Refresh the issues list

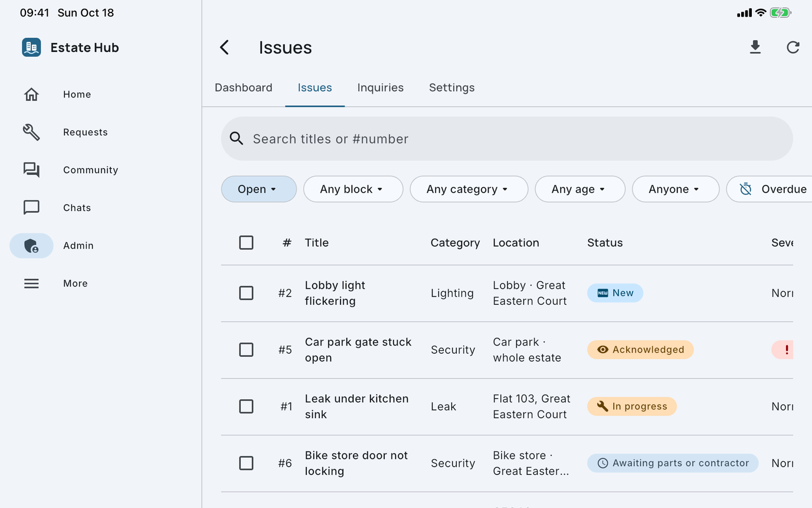point(793,47)
